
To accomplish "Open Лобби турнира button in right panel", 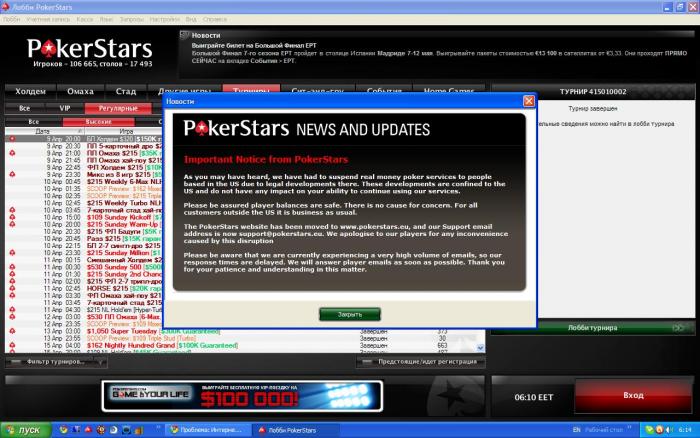I will [592, 328].
